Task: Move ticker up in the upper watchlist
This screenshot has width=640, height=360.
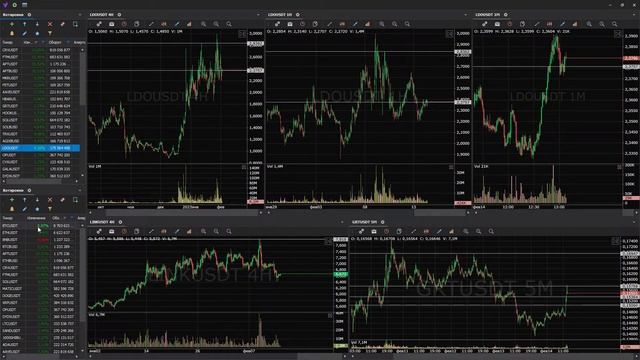Action: [x=24, y=24]
